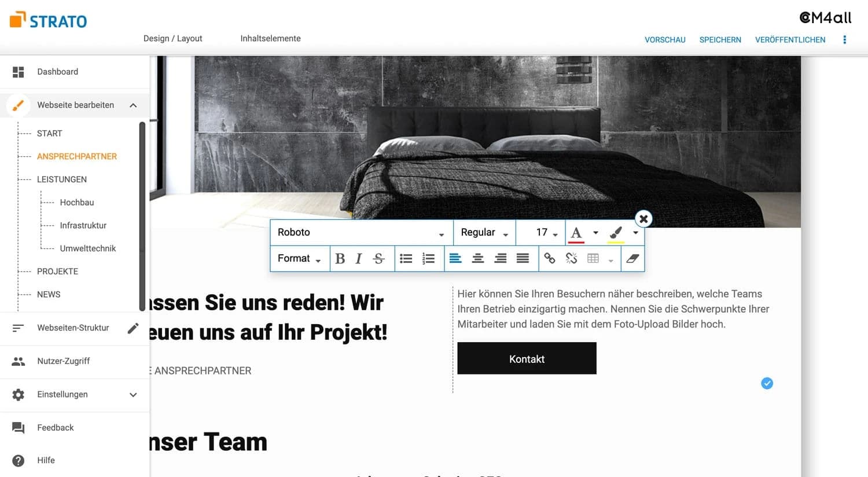Center-align the selected text
The width and height of the screenshot is (868, 477).
click(478, 258)
